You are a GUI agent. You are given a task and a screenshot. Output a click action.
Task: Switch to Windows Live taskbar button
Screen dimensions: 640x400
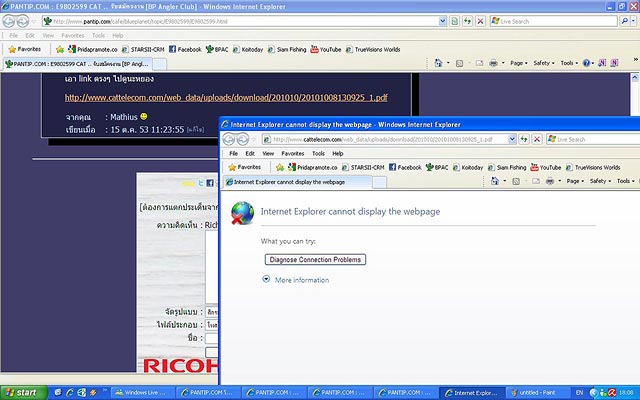tap(142, 393)
